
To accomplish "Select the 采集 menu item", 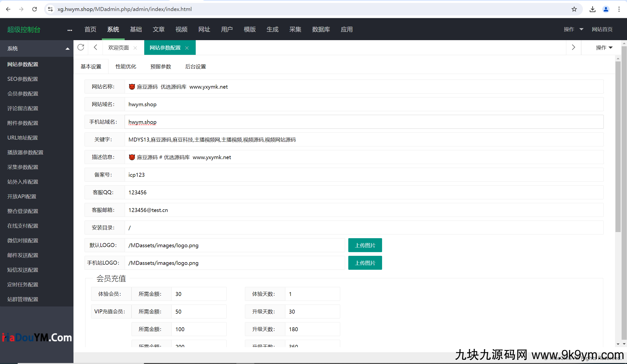I will (x=294, y=29).
